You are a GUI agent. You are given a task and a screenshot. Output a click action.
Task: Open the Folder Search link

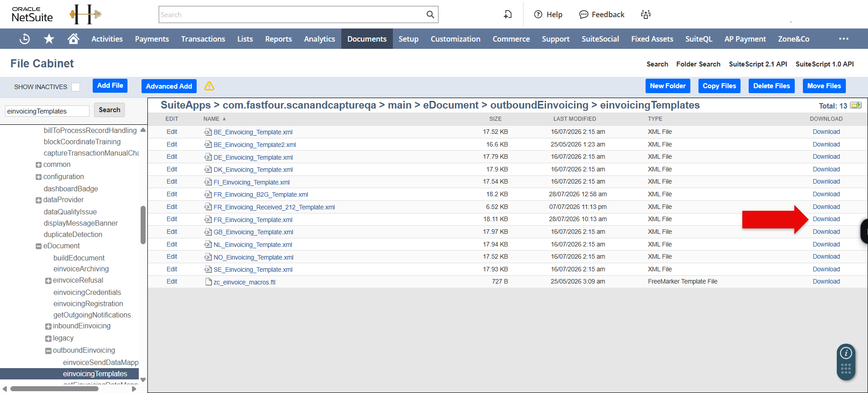tap(698, 64)
